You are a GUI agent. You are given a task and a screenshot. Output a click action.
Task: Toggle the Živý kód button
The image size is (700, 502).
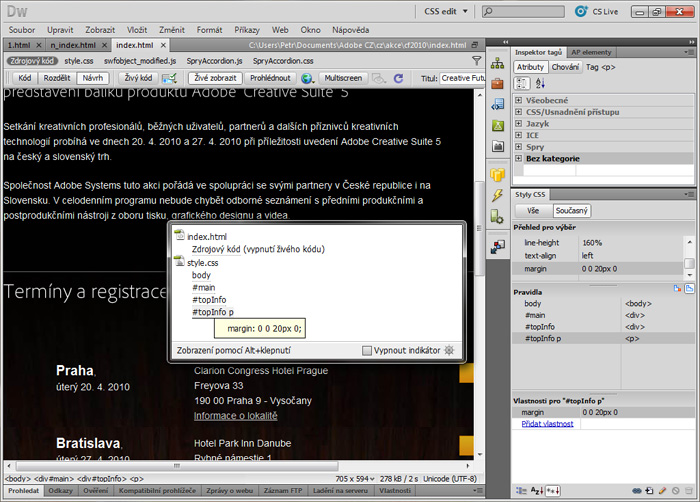click(x=138, y=78)
